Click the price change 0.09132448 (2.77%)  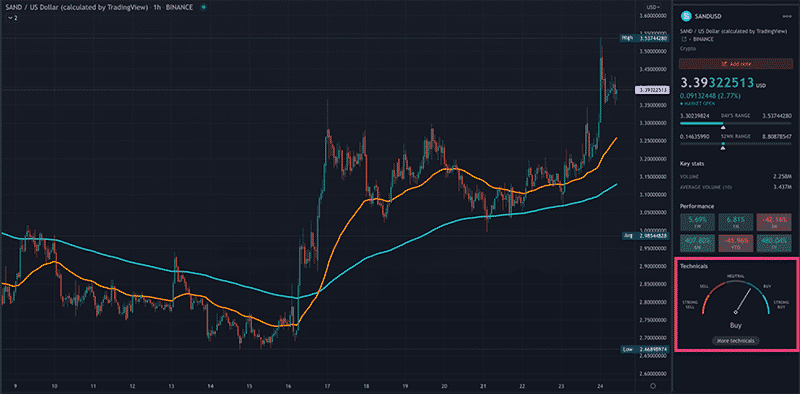709,95
